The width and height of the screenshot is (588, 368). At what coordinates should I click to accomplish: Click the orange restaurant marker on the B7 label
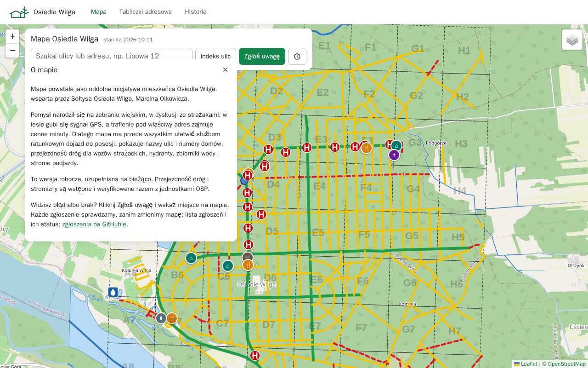click(x=172, y=318)
